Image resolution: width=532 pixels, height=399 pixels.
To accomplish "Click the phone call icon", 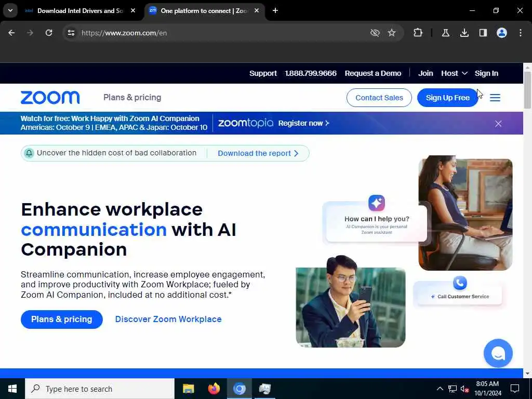I will pyautogui.click(x=460, y=283).
